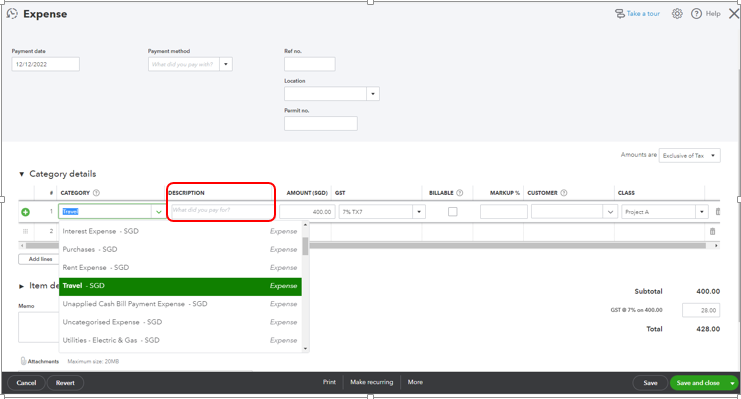
Task: Collapse the Category details section
Action: click(21, 174)
